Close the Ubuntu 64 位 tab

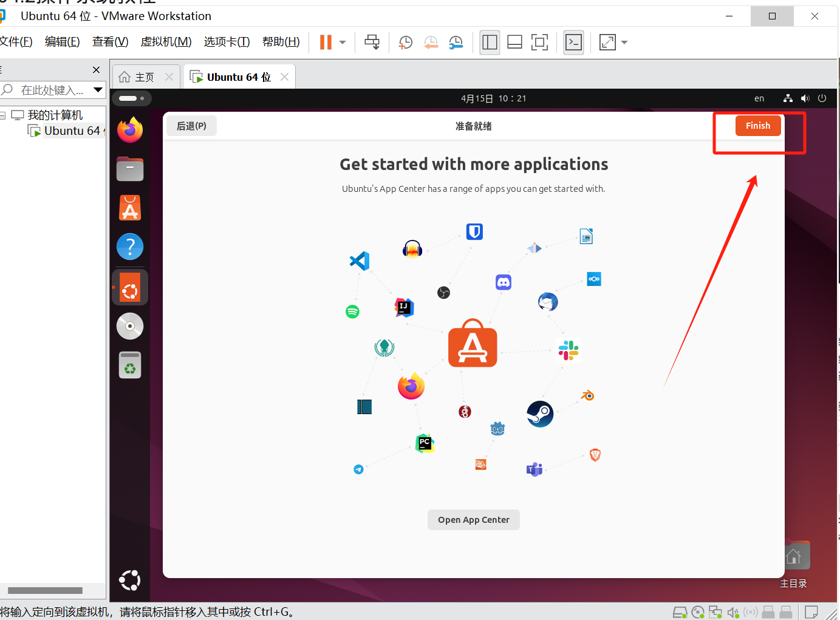pyautogui.click(x=284, y=77)
